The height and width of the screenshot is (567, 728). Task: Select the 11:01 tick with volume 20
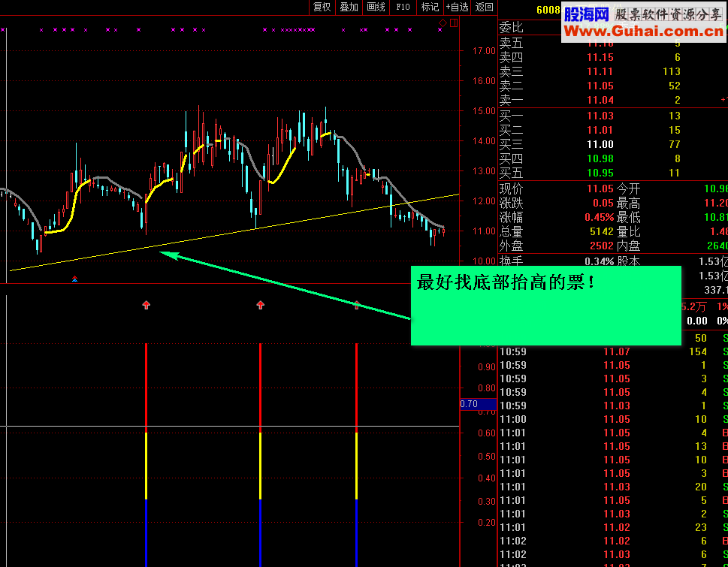613,487
